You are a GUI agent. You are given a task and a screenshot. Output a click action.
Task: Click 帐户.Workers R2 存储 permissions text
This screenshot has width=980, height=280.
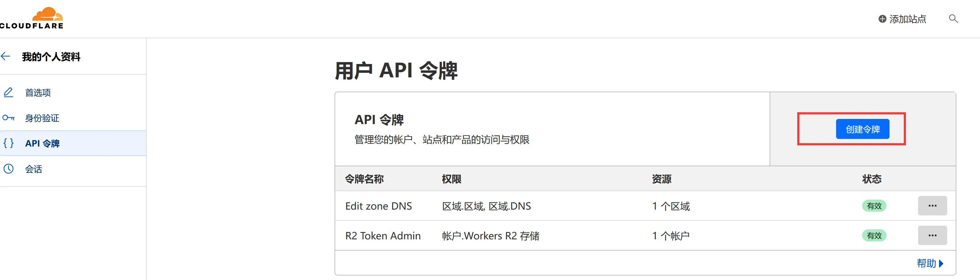[490, 235]
